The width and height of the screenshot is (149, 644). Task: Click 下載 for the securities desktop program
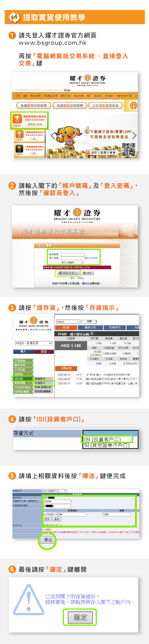(x=33, y=139)
